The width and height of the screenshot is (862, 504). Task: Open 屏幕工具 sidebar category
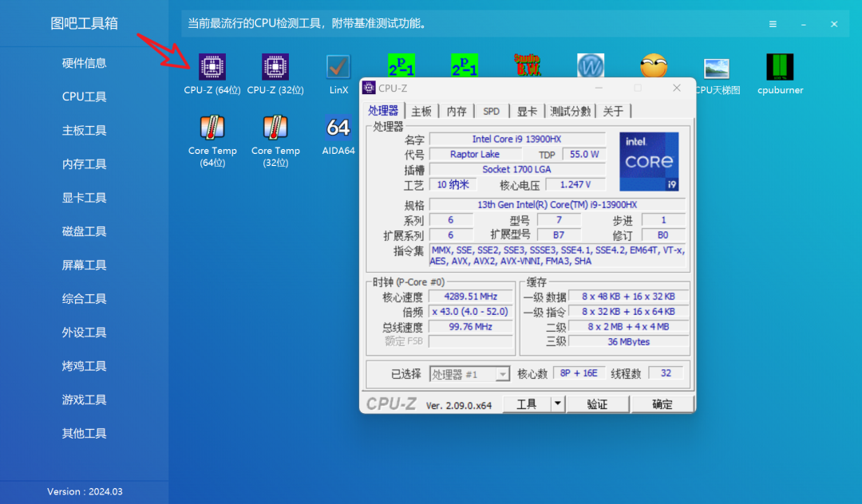tap(84, 266)
